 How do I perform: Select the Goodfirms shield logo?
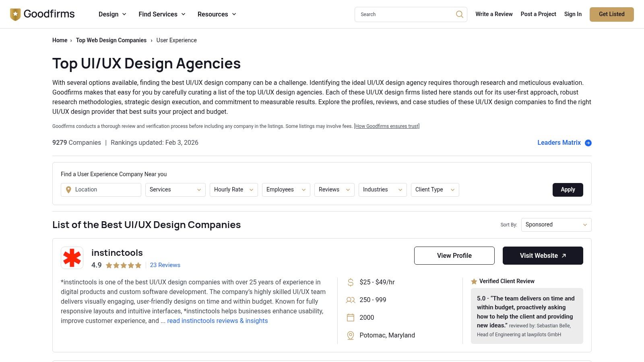click(x=15, y=14)
